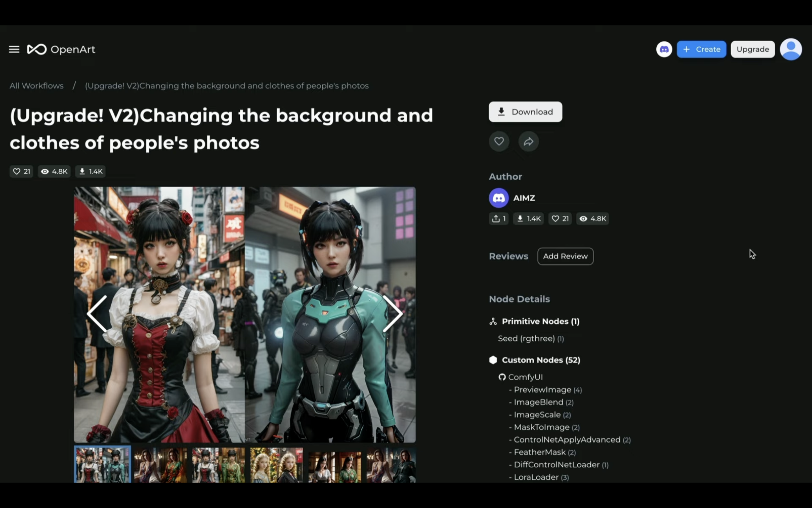Open the AIMZ author avatar
The height and width of the screenshot is (508, 812).
pyautogui.click(x=498, y=198)
